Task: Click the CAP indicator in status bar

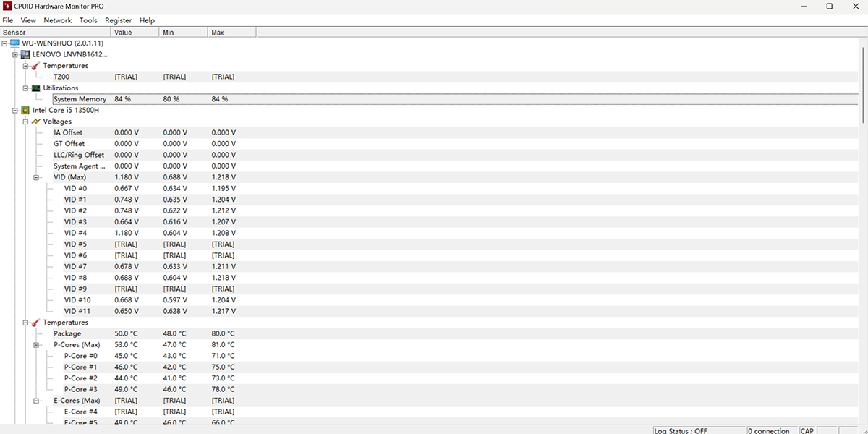Action: coord(807,430)
